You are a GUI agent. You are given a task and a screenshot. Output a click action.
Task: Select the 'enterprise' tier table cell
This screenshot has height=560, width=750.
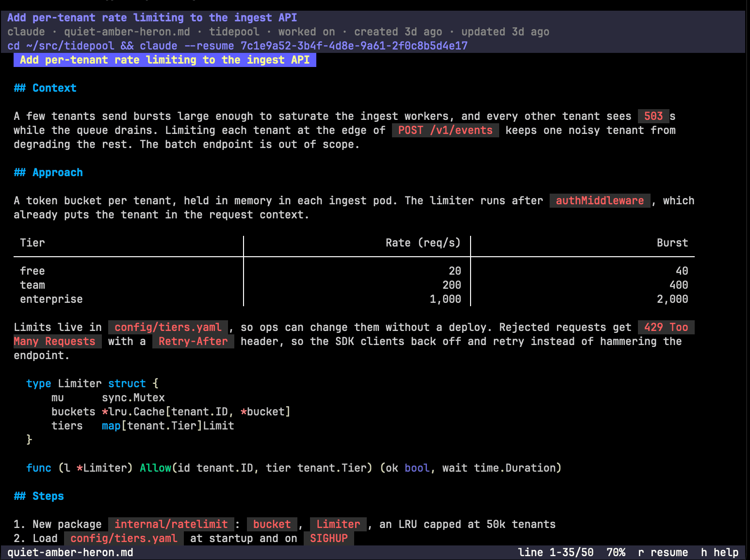(51, 299)
